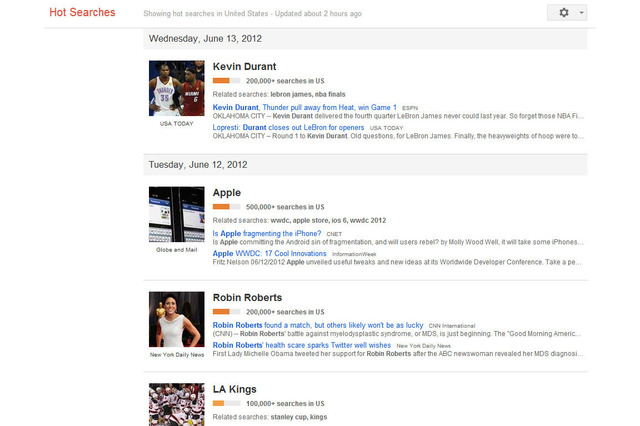The image size is (640, 426).
Task: Click the CNN International source label
Action: 452,326
